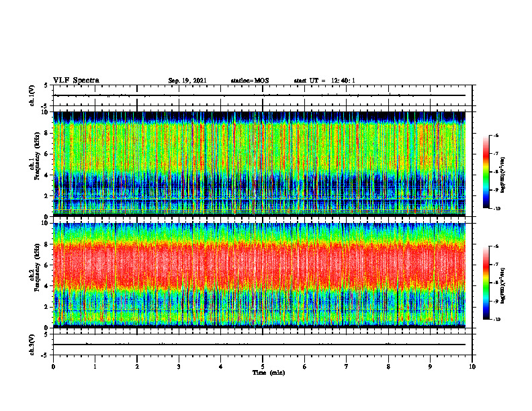
Task: Click the "-10" label on ch.1 colorbar
Action: [497, 209]
